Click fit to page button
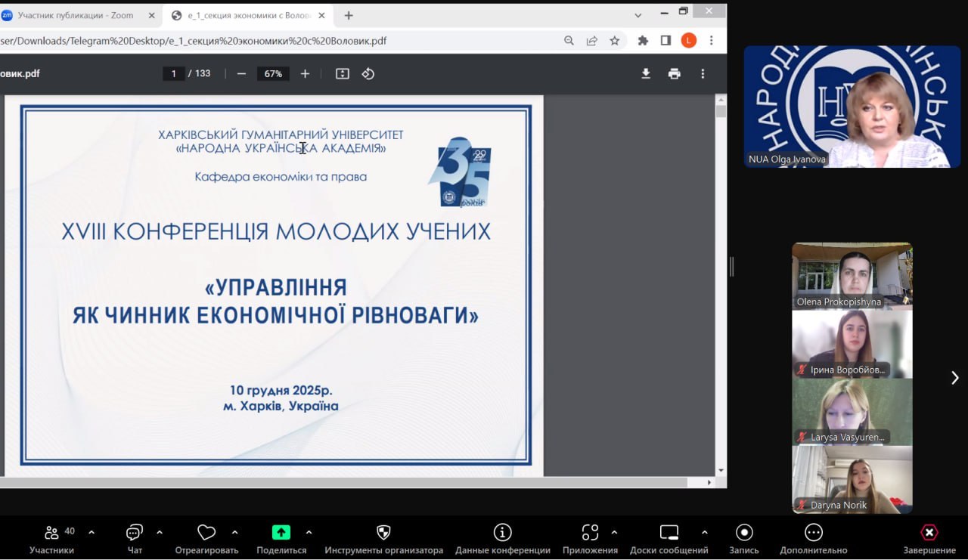The image size is (968, 560). (343, 73)
